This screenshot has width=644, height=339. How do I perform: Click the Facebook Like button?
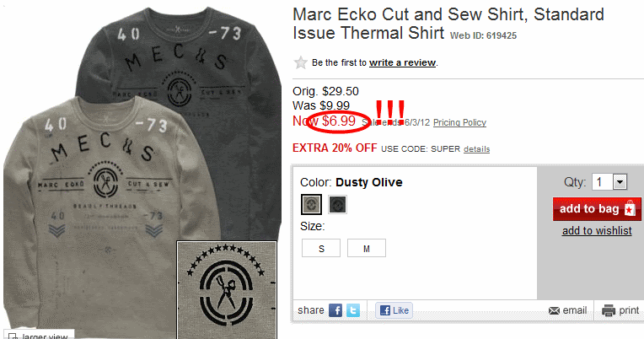click(394, 310)
